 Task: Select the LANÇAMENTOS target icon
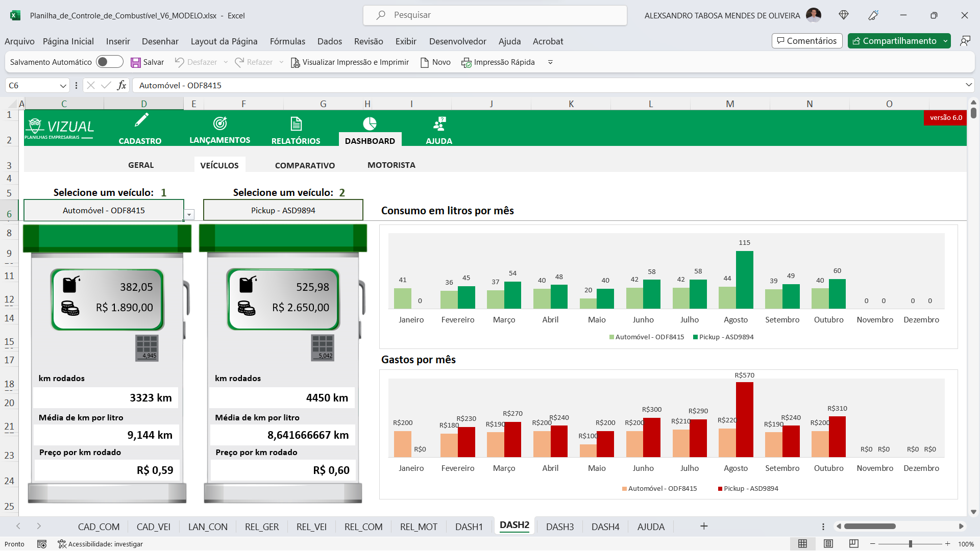click(219, 122)
